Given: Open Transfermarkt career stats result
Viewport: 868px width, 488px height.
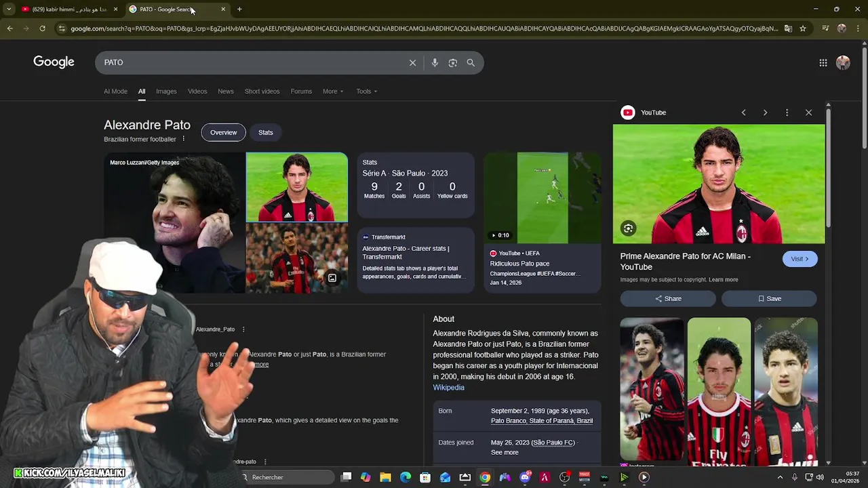Looking at the screenshot, I should [x=416, y=260].
